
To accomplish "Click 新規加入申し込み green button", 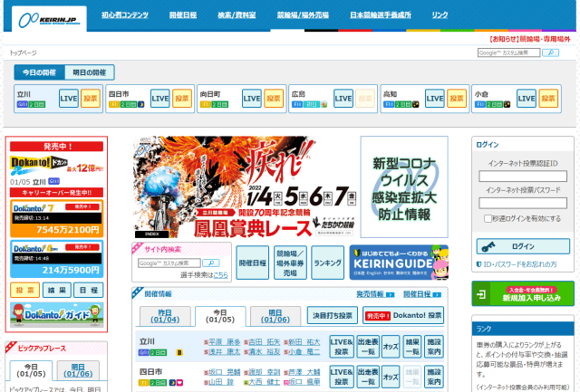I will tap(523, 293).
